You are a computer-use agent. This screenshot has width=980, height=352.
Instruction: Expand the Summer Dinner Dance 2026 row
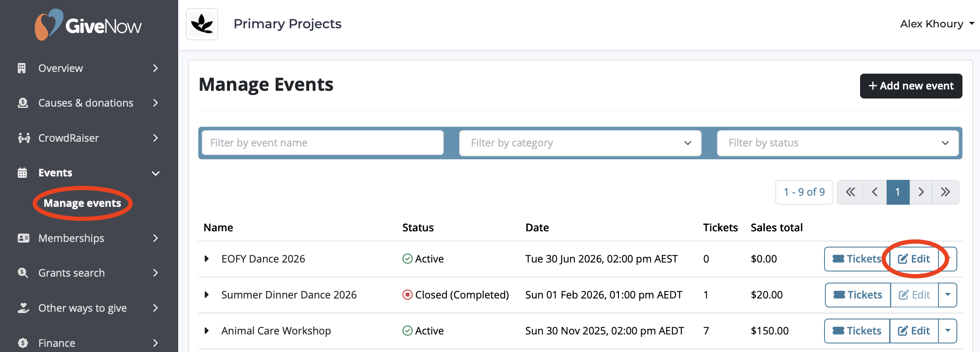(x=206, y=295)
